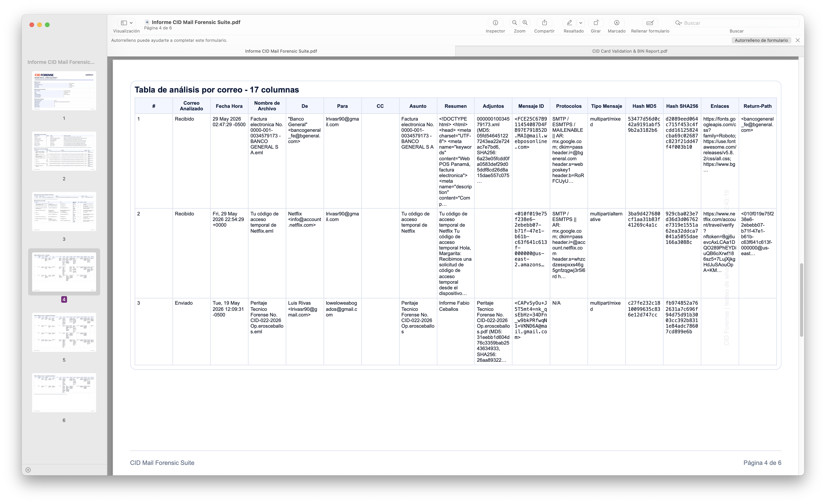Switch to CID Card Validation & BIN Report.pdf tab

tap(630, 51)
